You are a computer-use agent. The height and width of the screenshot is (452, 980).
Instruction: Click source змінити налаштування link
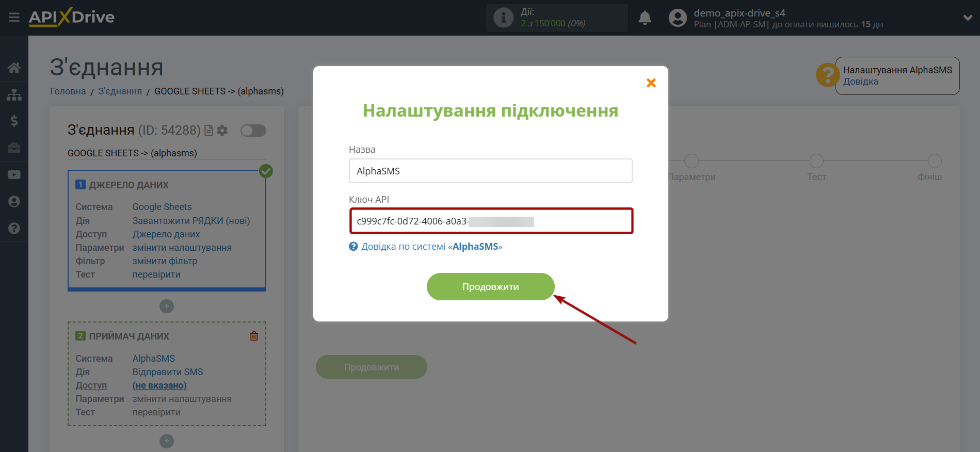click(182, 248)
